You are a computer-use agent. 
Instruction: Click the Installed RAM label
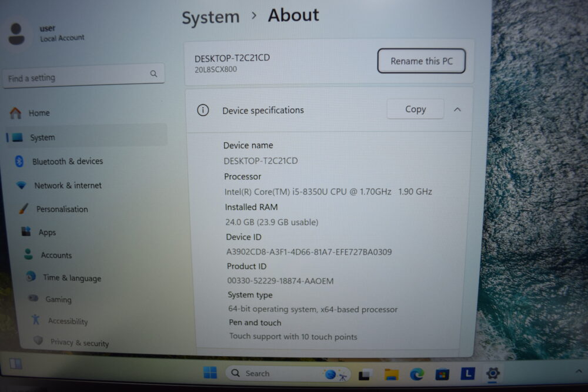pyautogui.click(x=251, y=207)
